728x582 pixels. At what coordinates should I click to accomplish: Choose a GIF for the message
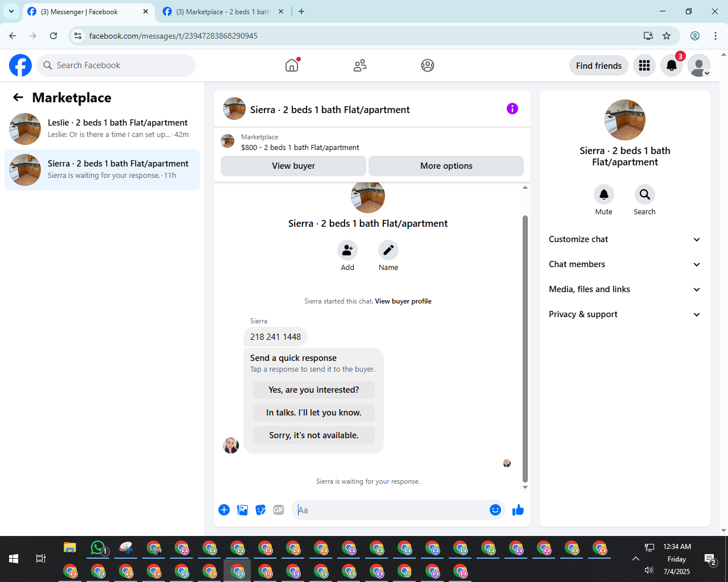coord(279,510)
